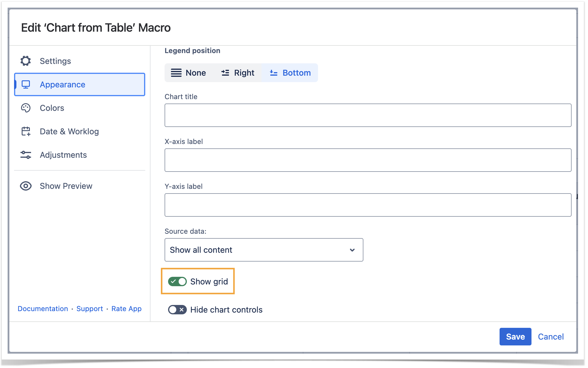The height and width of the screenshot is (368, 588).
Task: Open the Source data dropdown
Action: 264,250
